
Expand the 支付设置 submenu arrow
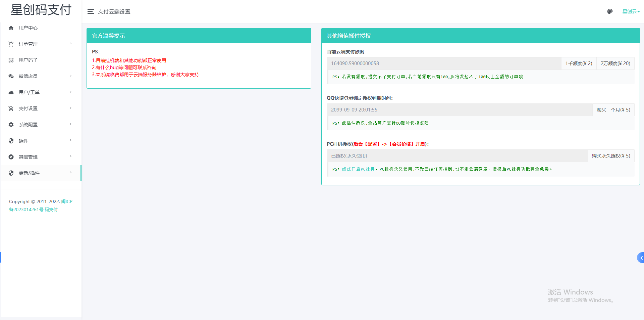pos(71,108)
